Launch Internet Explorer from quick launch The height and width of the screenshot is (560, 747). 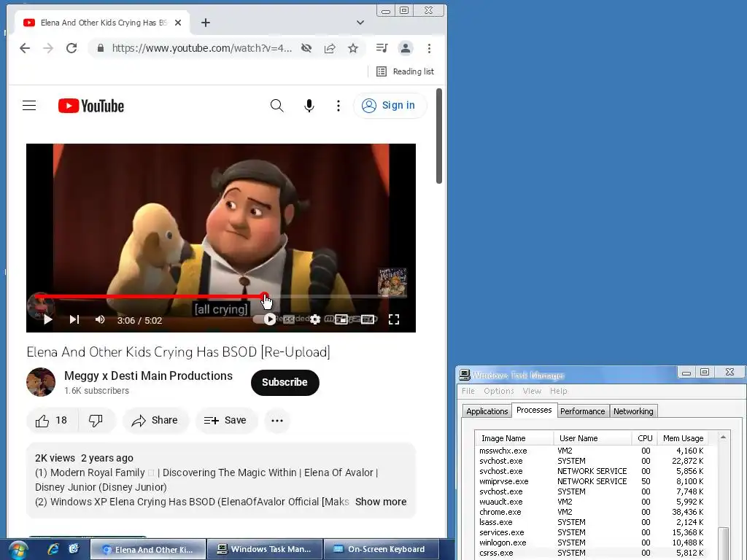point(53,549)
